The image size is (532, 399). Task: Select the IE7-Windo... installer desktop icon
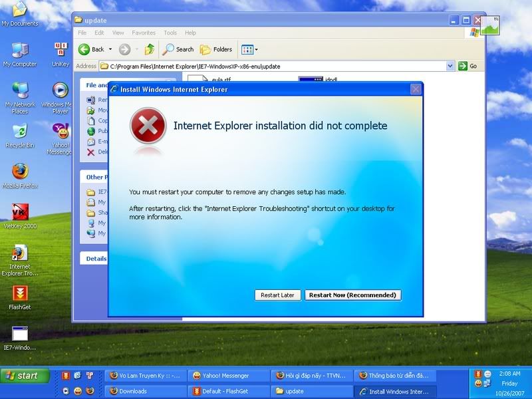pyautogui.click(x=20, y=338)
